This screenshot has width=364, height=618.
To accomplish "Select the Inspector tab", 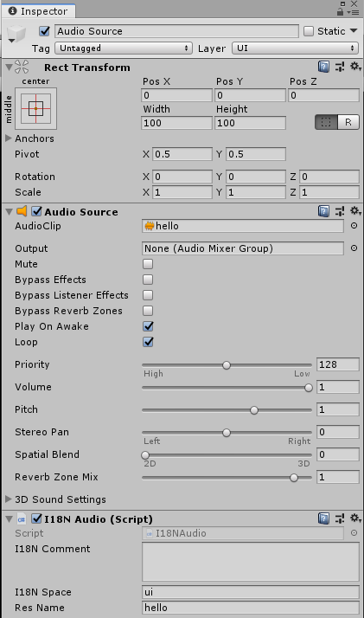I will 39,11.
